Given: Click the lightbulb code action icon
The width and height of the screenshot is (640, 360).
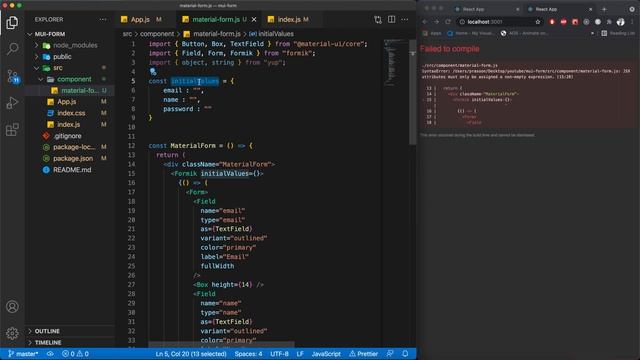Looking at the screenshot, I should pyautogui.click(x=153, y=72).
